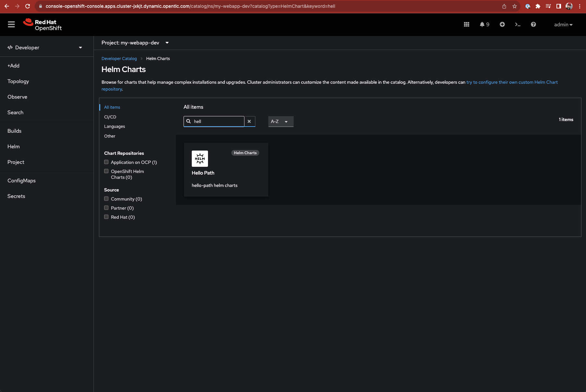Enable the Red Hat source checkbox
586x392 pixels.
(106, 216)
